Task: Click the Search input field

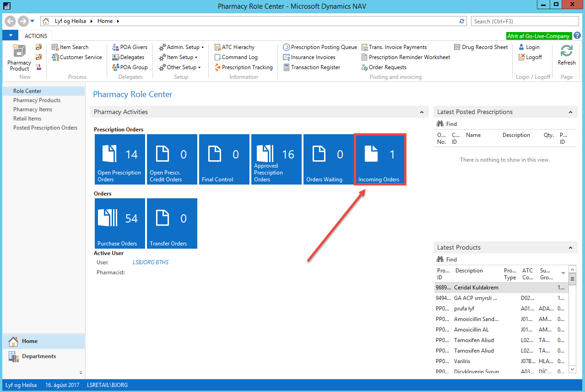Action: 525,21
